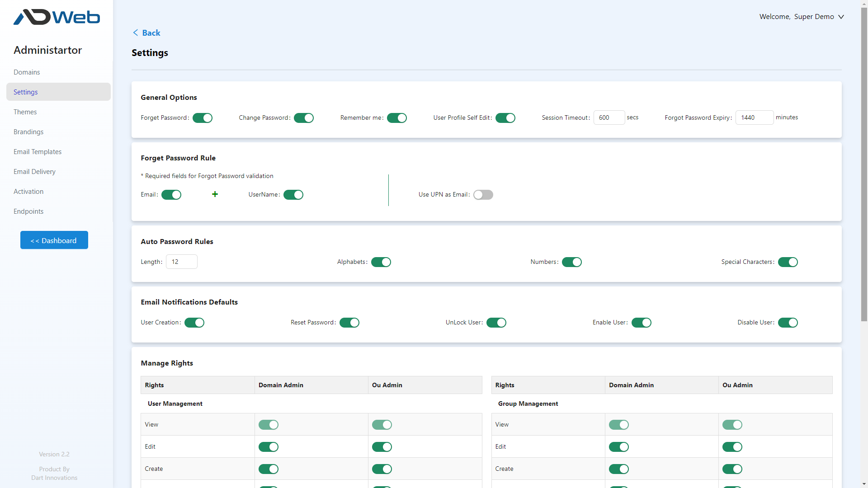
Task: Turn off the UserName toggle
Action: (293, 194)
